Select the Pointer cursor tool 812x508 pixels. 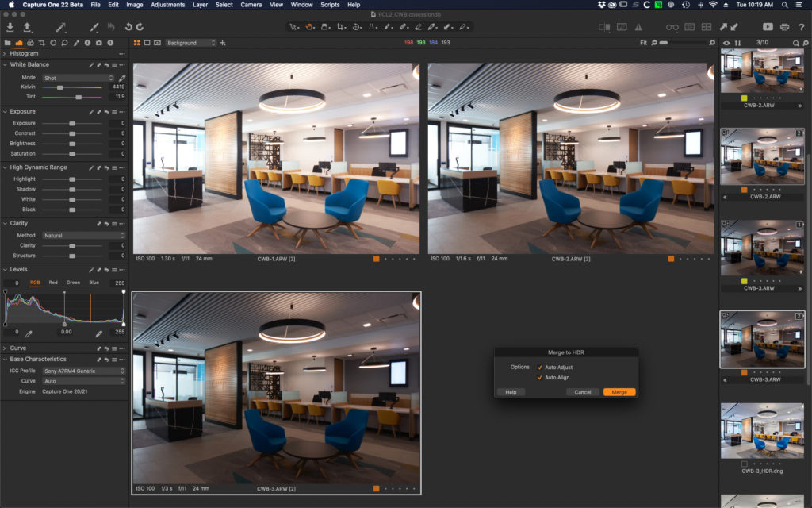293,27
